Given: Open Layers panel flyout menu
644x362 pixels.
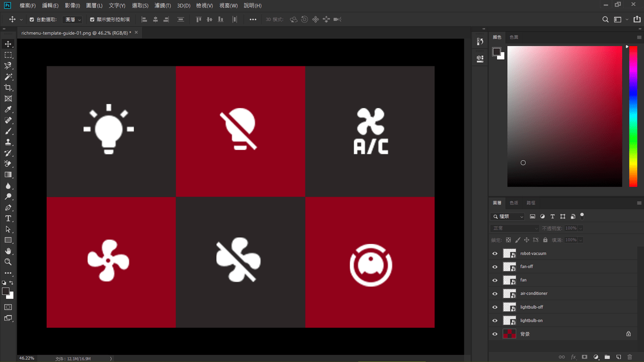Looking at the screenshot, I should 639,203.
